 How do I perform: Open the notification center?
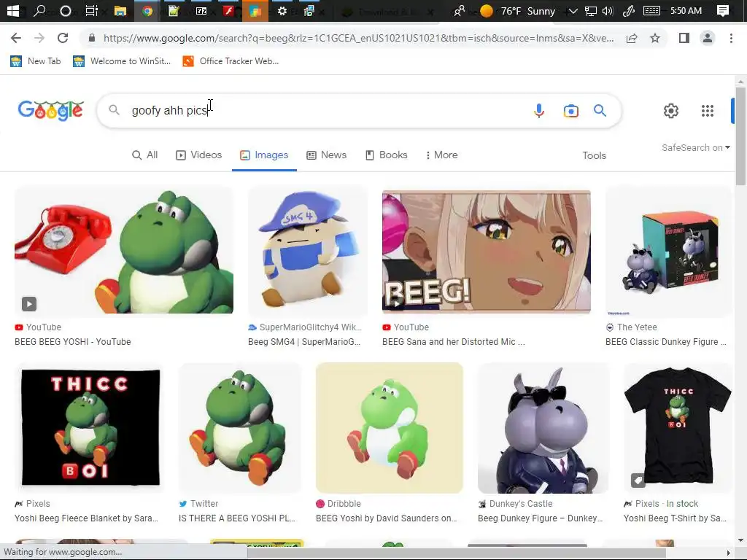(723, 10)
